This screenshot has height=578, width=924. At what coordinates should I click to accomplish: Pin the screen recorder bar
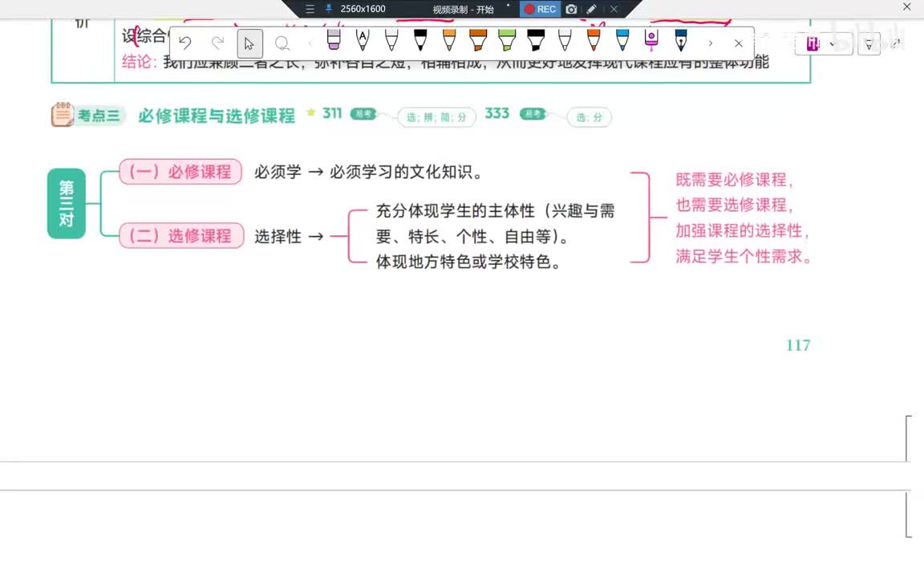pos(328,9)
